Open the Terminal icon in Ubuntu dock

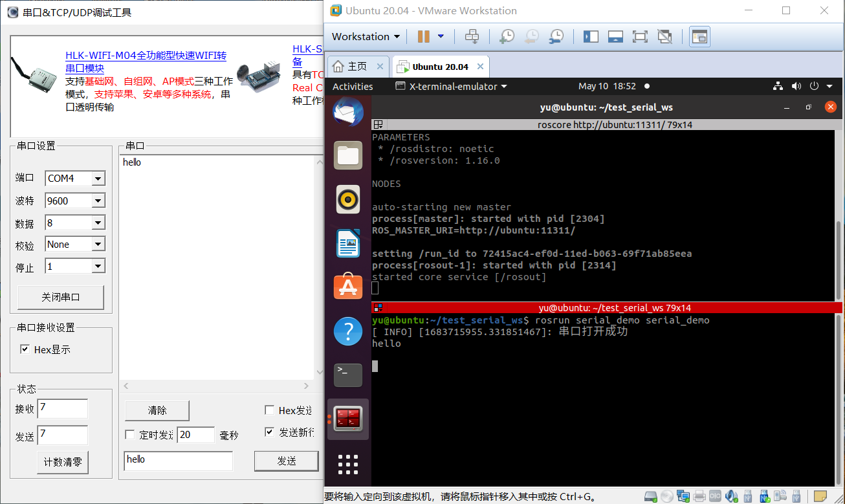pos(348,375)
